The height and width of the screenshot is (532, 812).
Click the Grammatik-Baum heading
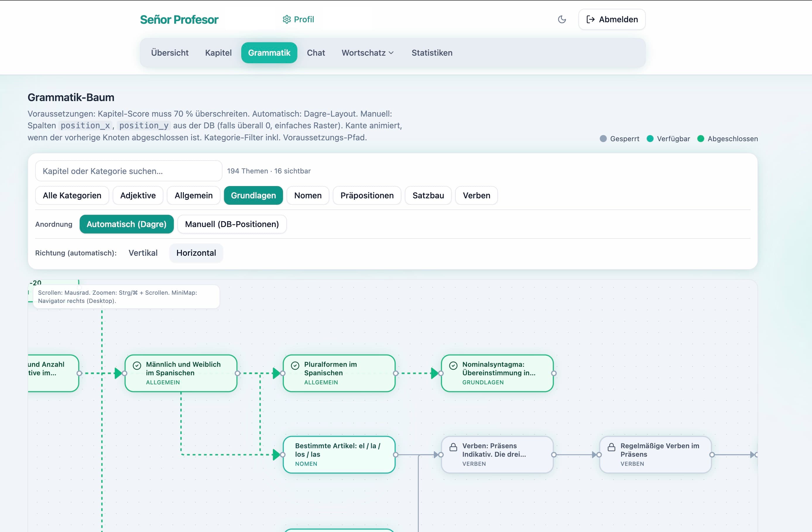pyautogui.click(x=71, y=97)
